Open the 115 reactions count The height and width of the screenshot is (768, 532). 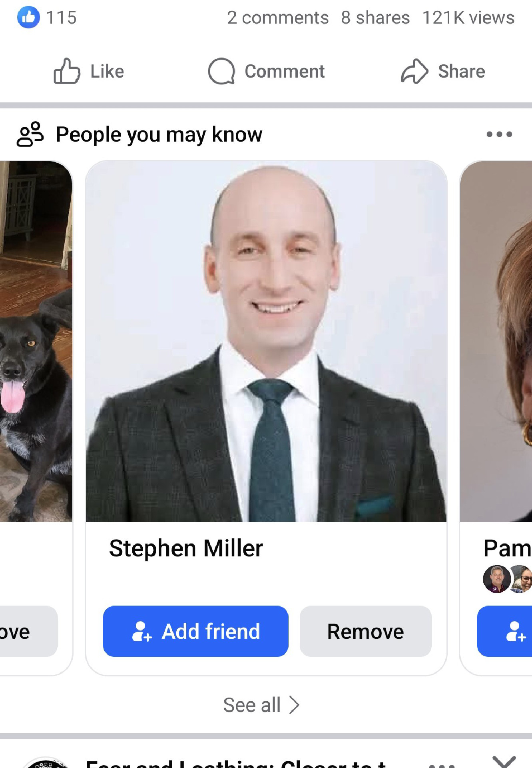pyautogui.click(x=61, y=18)
